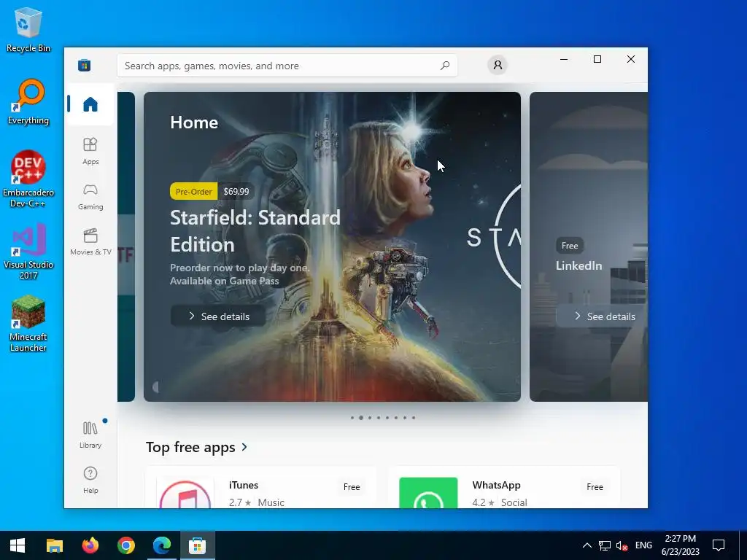
Task: Launch Firefox from taskbar
Action: (x=90, y=545)
